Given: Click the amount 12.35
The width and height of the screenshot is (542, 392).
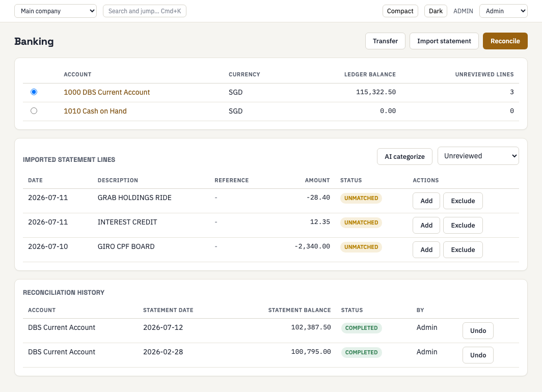Looking at the screenshot, I should coord(320,222).
